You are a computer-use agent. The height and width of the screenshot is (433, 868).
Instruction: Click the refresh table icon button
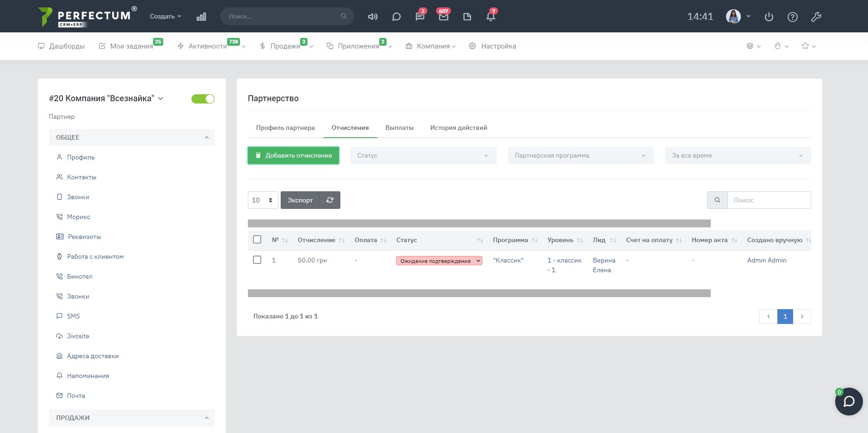330,200
